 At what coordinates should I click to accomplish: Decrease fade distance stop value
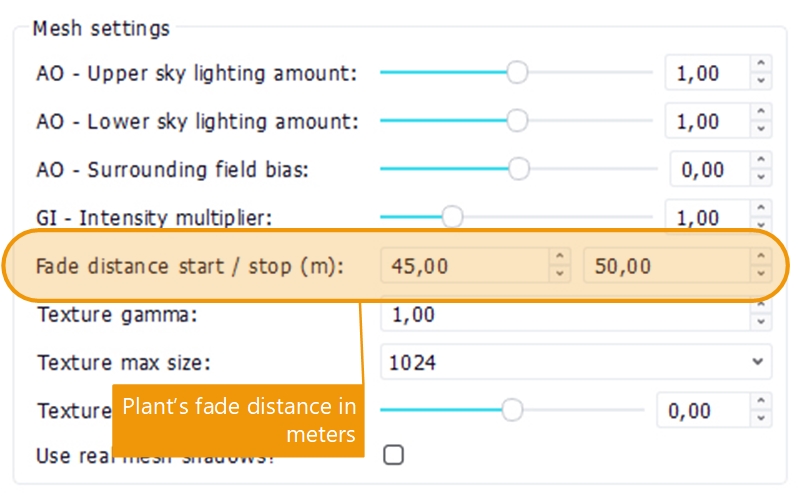(x=762, y=273)
